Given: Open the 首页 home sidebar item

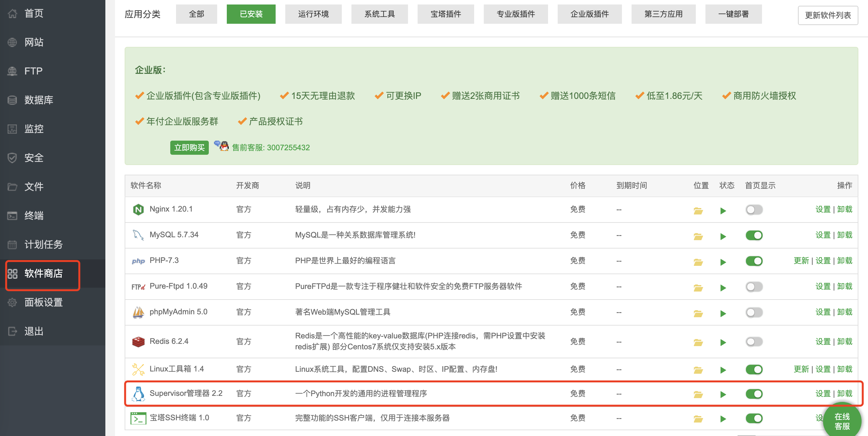Looking at the screenshot, I should (53, 13).
